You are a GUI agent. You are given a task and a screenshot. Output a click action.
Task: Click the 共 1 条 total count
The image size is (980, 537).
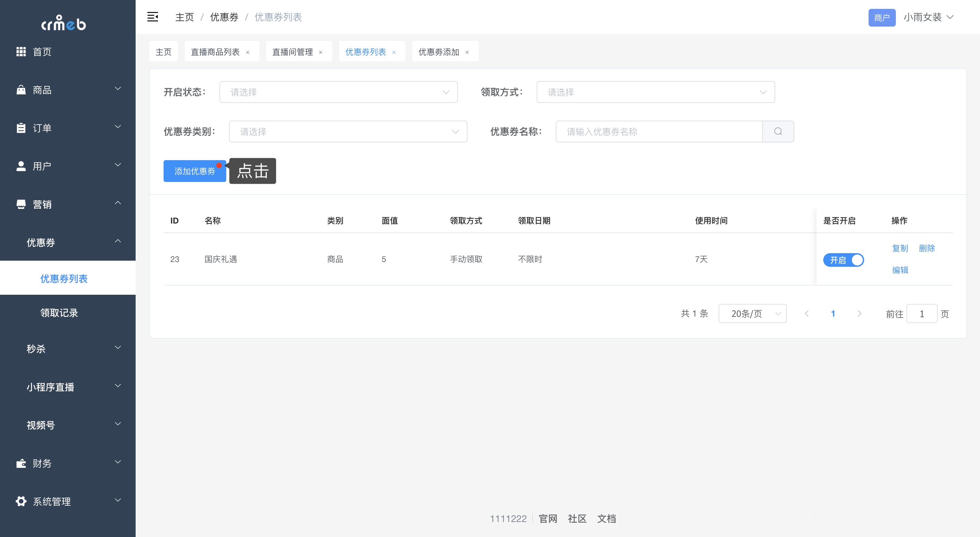pyautogui.click(x=694, y=313)
